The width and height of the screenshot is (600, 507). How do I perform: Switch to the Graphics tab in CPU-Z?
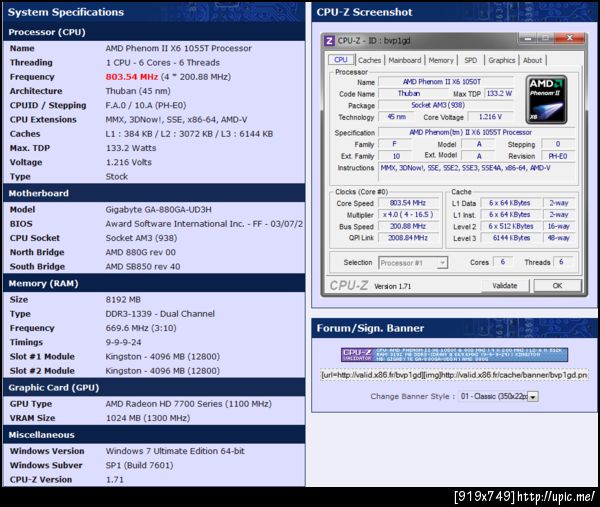[x=502, y=60]
